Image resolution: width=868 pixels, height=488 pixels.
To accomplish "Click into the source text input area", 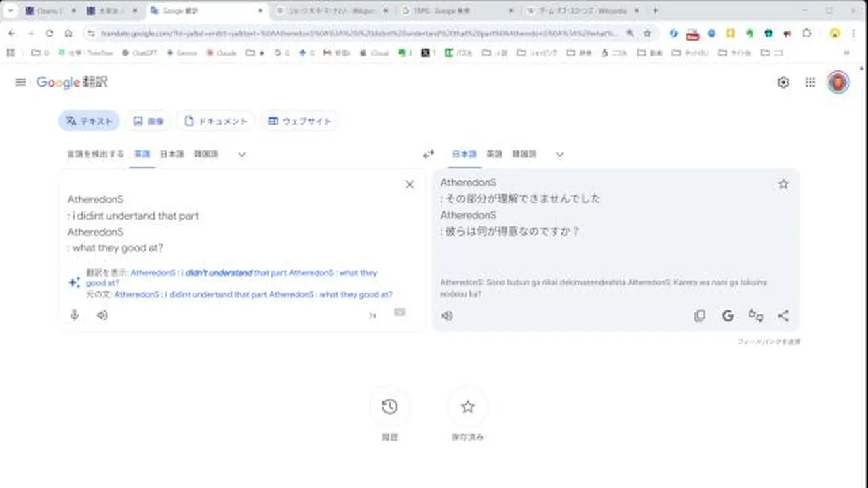I will tap(231, 224).
